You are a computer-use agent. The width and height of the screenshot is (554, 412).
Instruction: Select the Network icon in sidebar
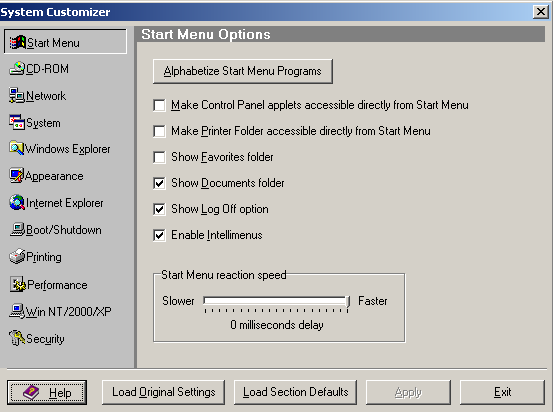click(17, 95)
